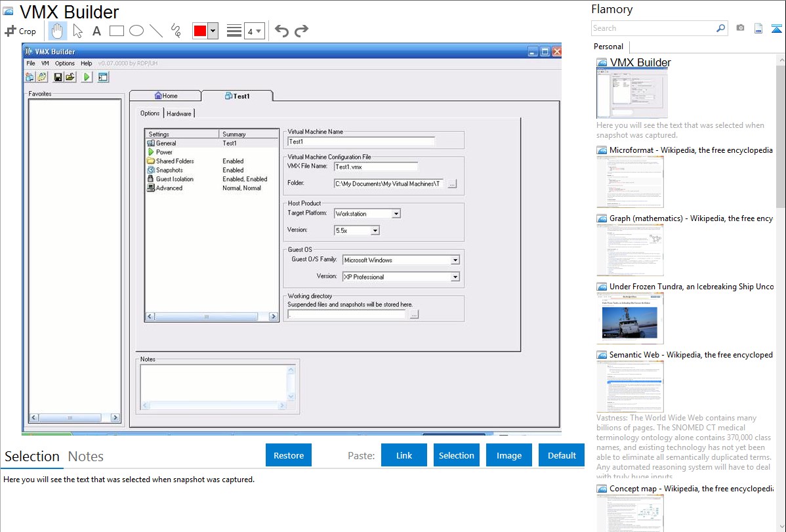786x532 pixels.
Task: Capture a new snapshot with camera icon
Action: 740,28
